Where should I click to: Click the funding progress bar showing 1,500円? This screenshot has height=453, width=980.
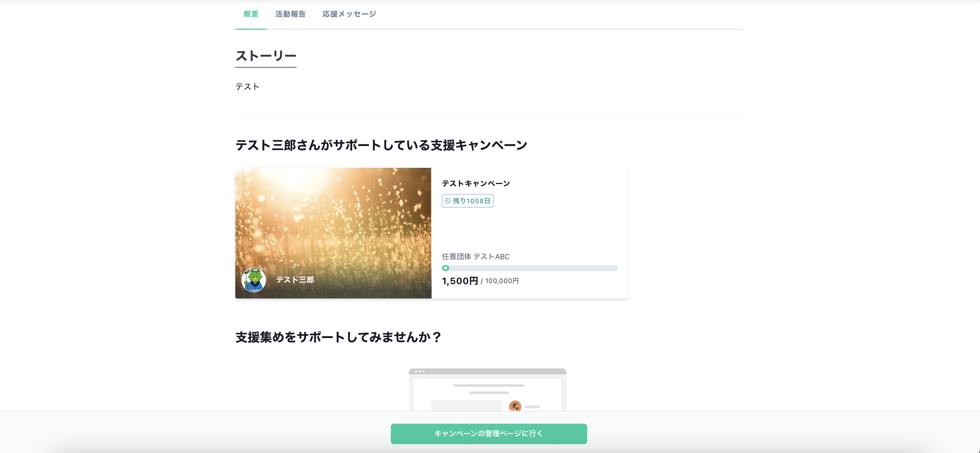pyautogui.click(x=529, y=268)
